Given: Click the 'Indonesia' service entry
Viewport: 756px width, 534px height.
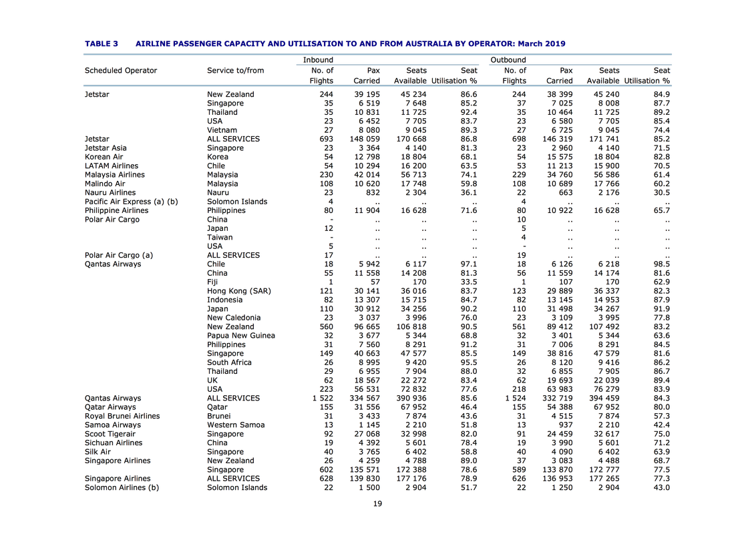Looking at the screenshot, I should tap(225, 300).
